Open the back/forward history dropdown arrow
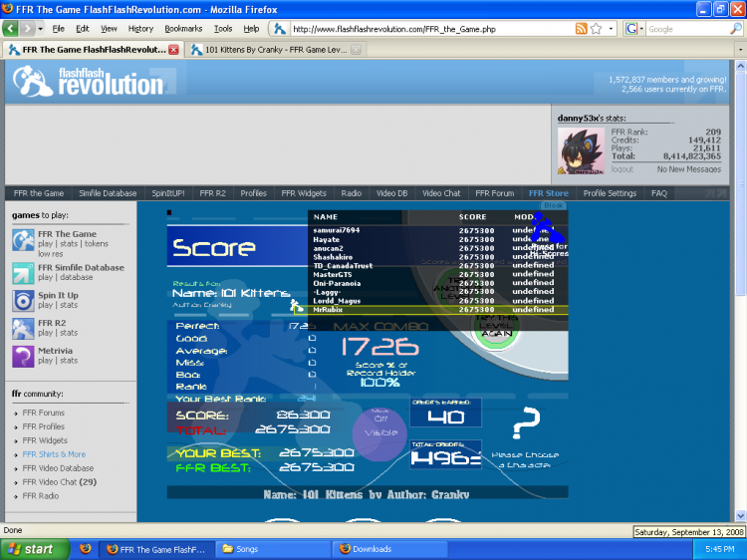The height and width of the screenshot is (560, 747). tap(41, 29)
